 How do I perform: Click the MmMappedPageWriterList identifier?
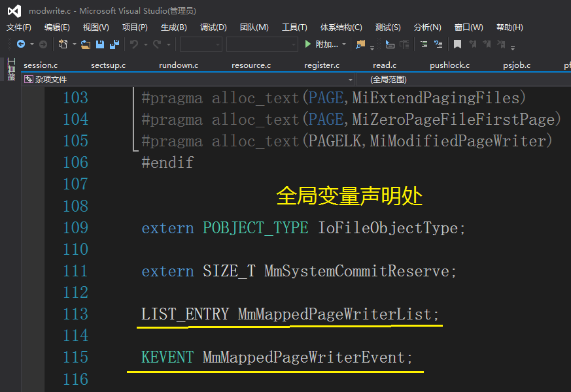point(334,314)
